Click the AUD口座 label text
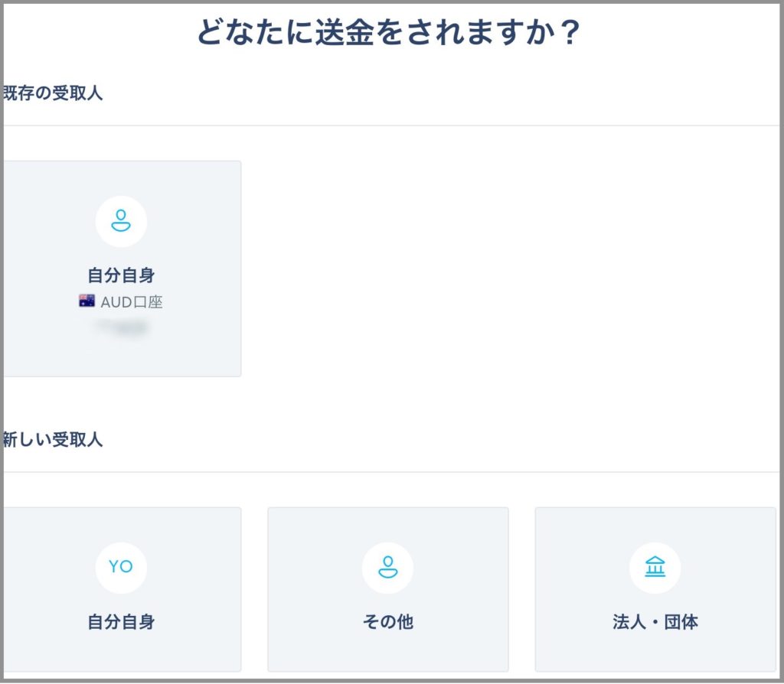Viewport: 784px width, 684px height. [132, 301]
